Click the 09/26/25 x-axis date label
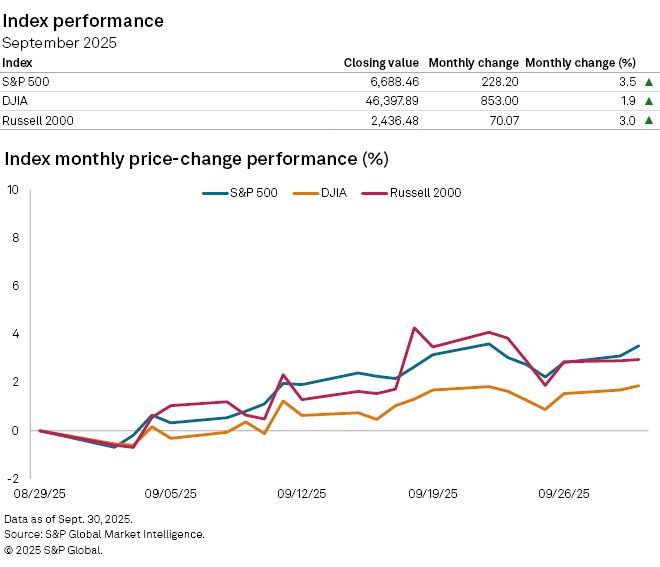The image size is (660, 567). [565, 493]
